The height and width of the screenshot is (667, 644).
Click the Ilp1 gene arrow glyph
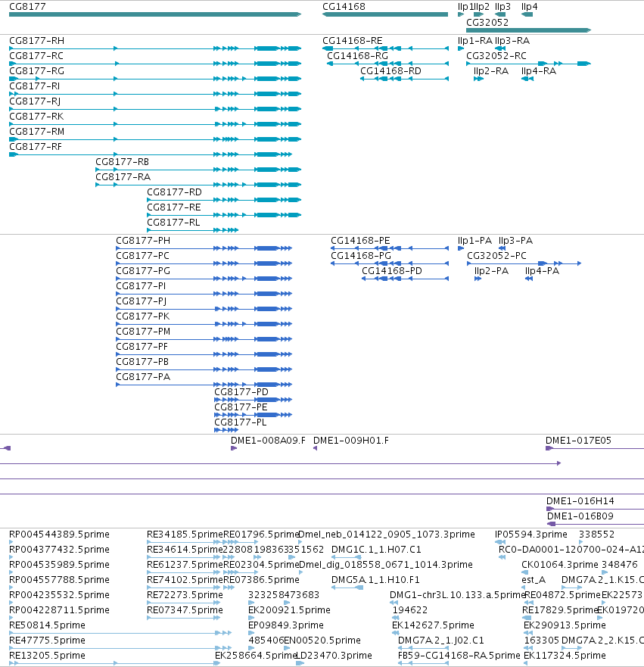tap(461, 14)
